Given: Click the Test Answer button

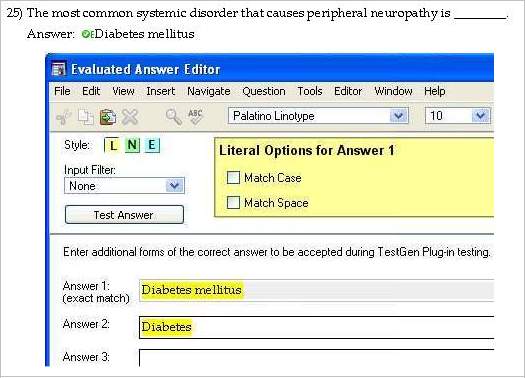Looking at the screenshot, I should [124, 215].
